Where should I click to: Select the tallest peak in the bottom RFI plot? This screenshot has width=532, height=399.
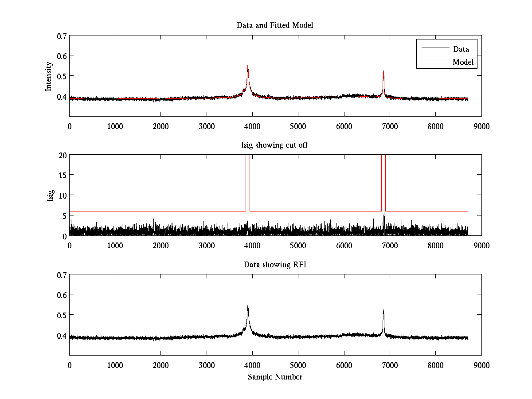[248, 306]
